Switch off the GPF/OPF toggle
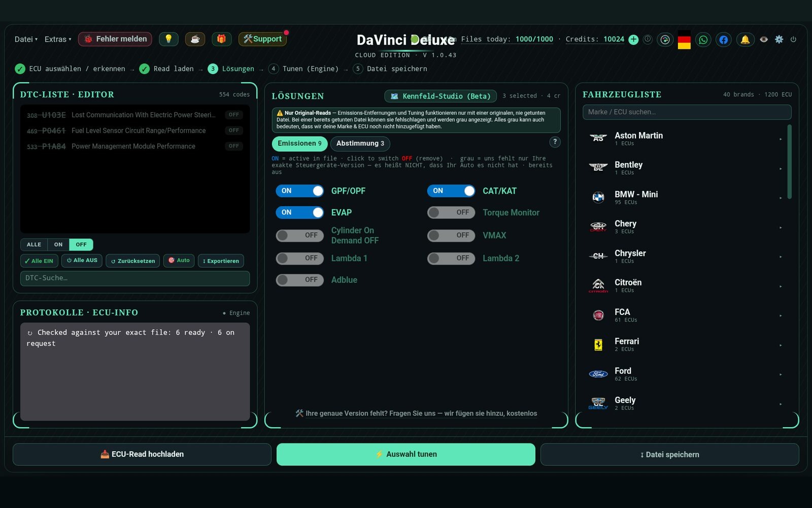812x508 pixels. click(x=300, y=191)
